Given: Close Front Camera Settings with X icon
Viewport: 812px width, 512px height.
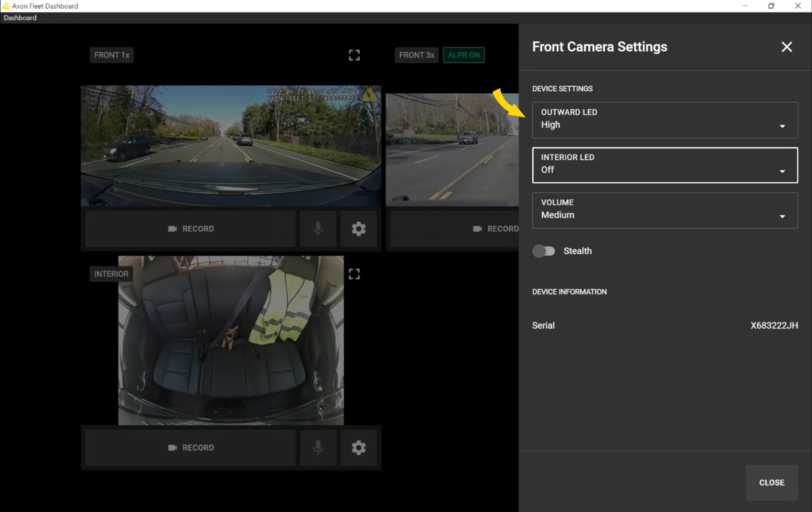Looking at the screenshot, I should coord(787,47).
